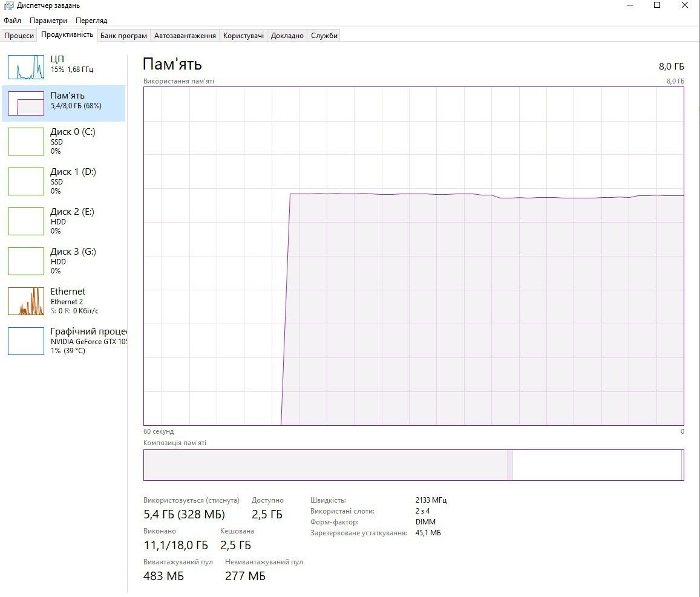This screenshot has height=597, width=700.
Task: Click the Пам'ять heading
Action: (172, 64)
